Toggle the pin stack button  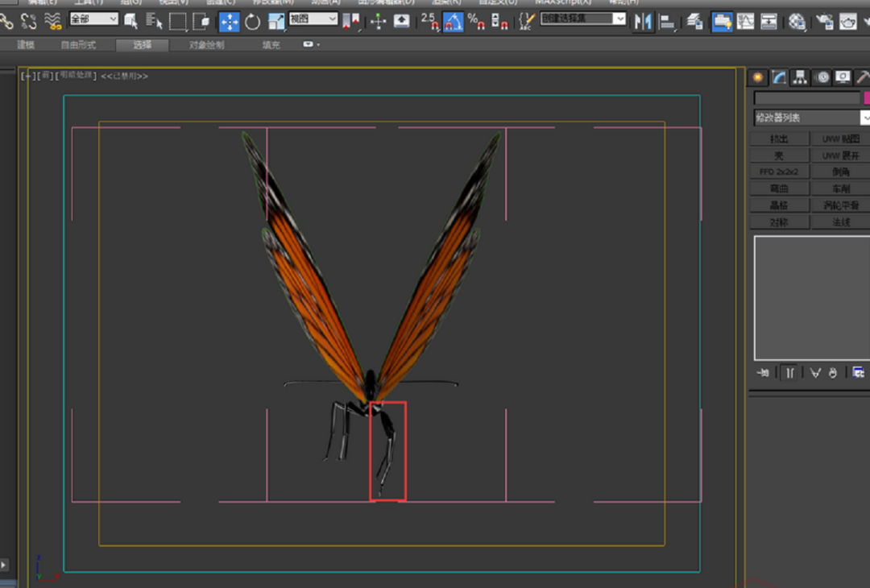click(x=762, y=372)
